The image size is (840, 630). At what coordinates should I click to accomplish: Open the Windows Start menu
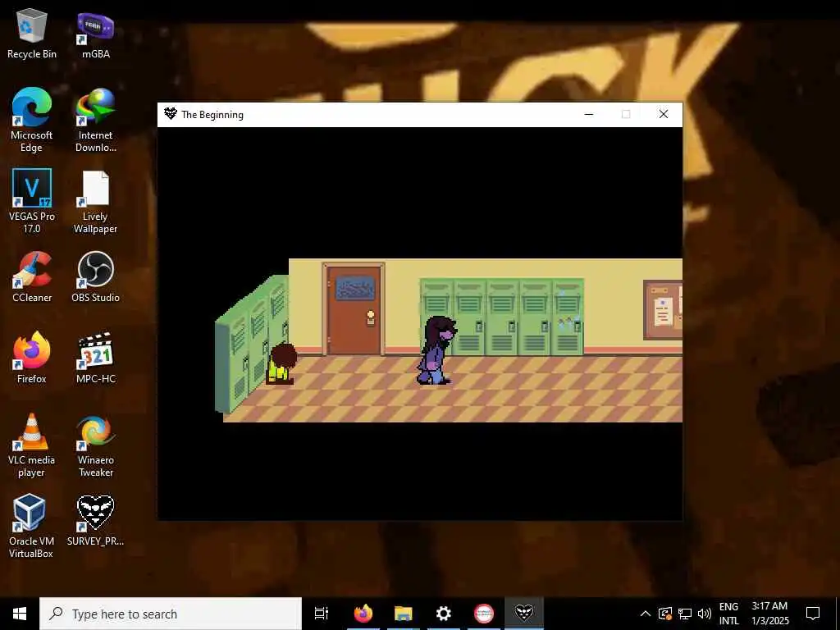[x=20, y=614]
